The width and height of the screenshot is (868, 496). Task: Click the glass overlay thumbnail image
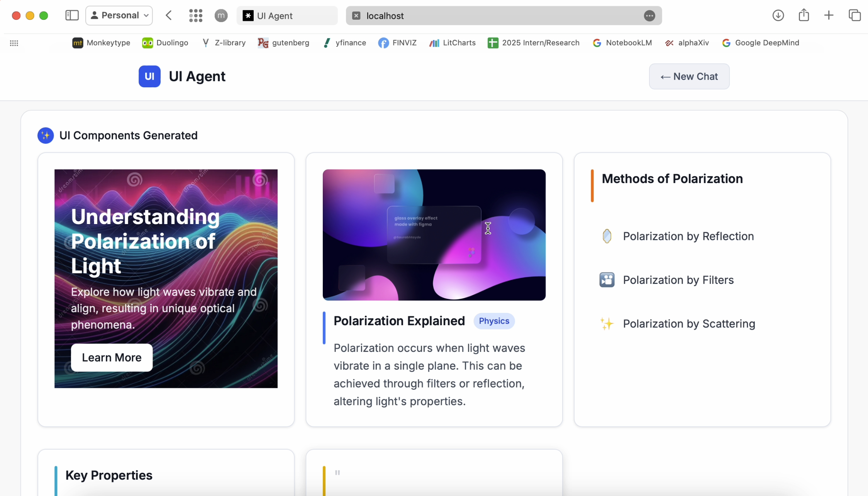[x=434, y=234]
